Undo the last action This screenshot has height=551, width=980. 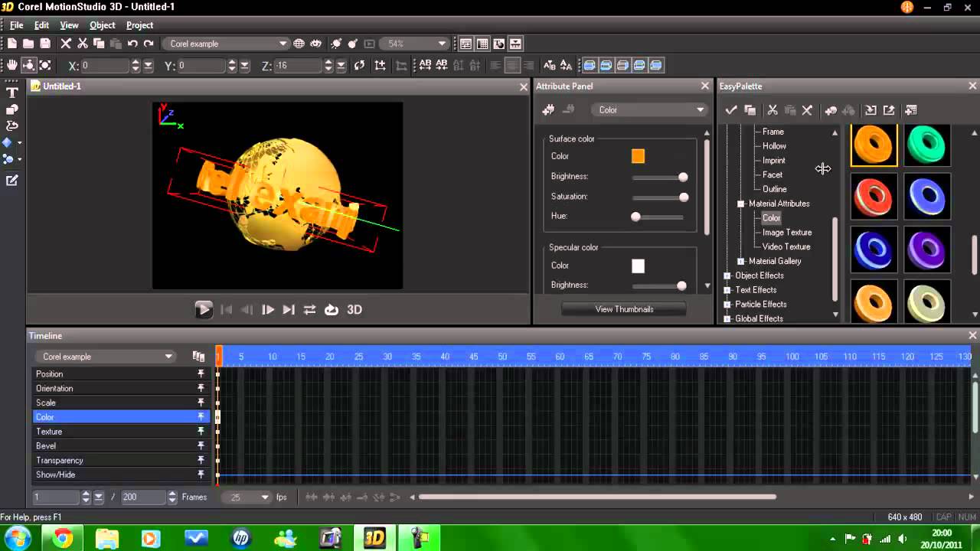pyautogui.click(x=132, y=44)
